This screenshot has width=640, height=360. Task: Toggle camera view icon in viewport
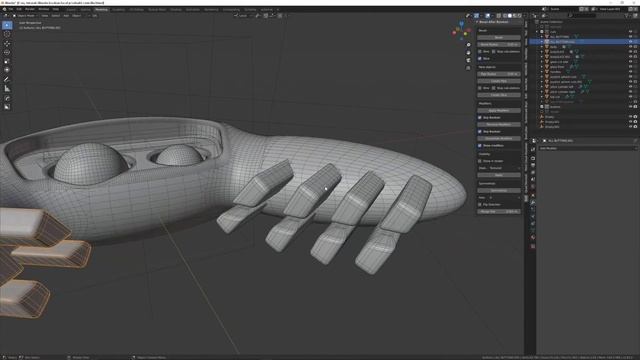[468, 60]
